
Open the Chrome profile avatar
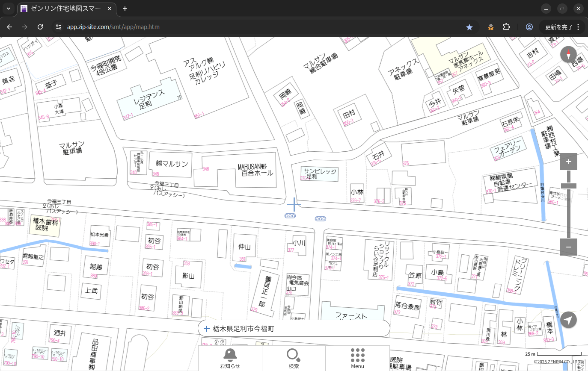pos(529,27)
